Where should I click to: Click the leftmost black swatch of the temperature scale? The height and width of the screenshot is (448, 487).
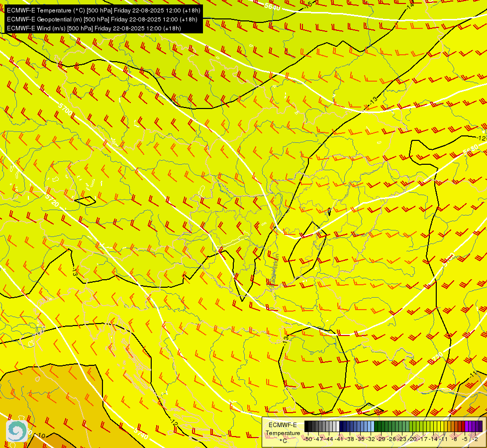tap(306, 426)
